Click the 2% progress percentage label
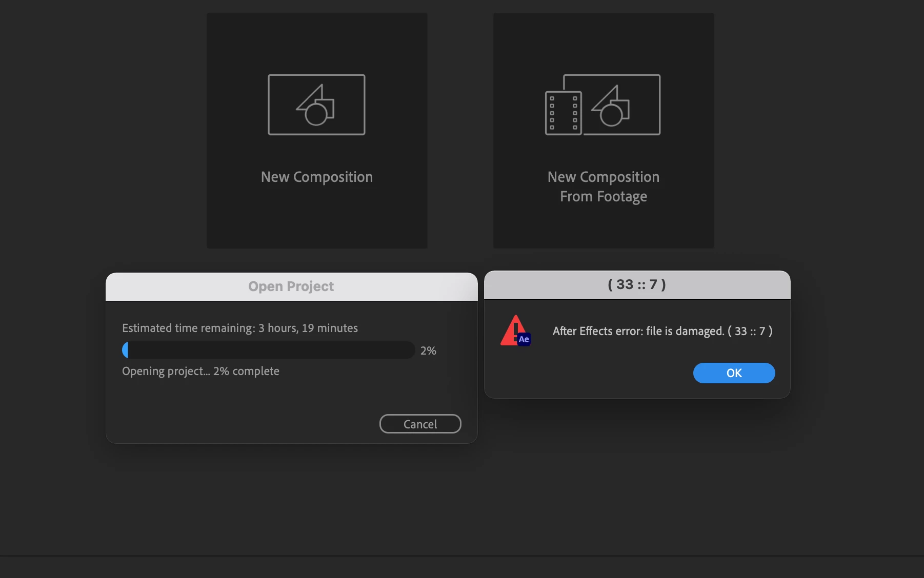924x578 pixels. coord(428,350)
